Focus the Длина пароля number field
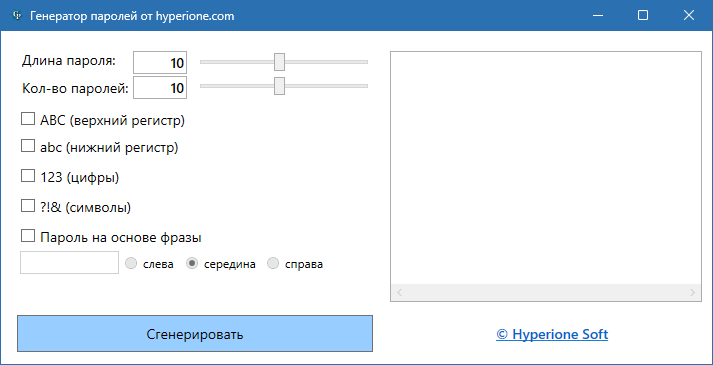The image size is (713, 365). (160, 63)
